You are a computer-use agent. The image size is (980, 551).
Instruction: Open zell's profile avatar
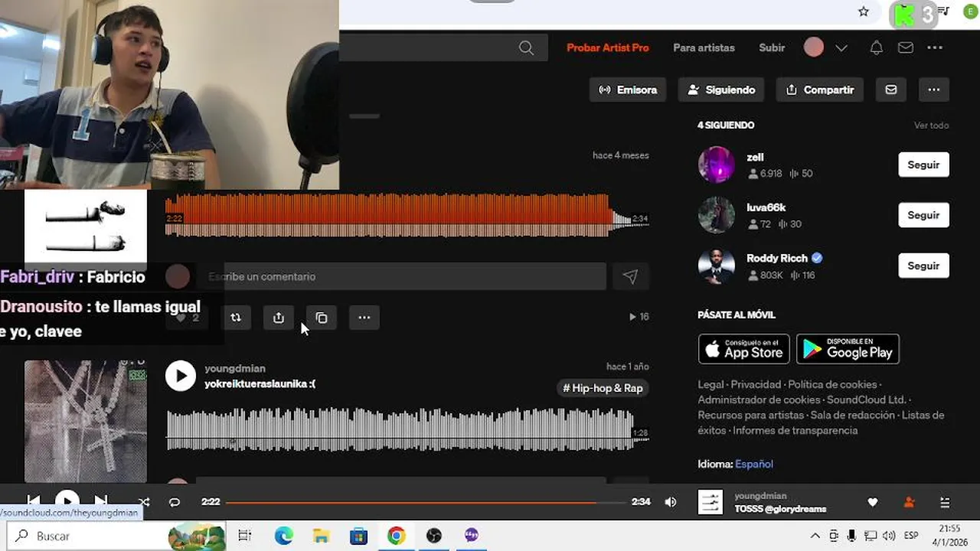point(717,165)
